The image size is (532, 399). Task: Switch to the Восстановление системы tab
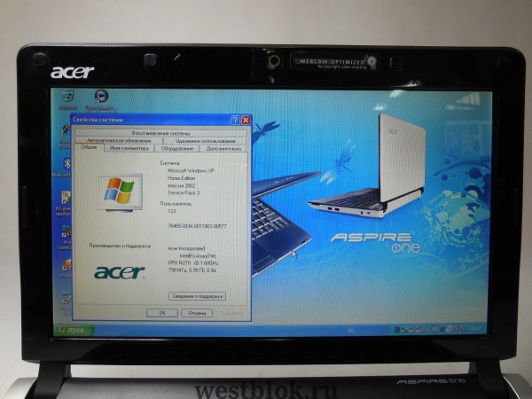click(x=160, y=133)
